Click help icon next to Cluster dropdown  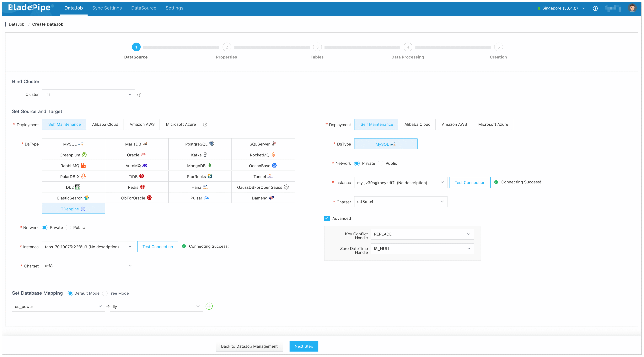(x=139, y=95)
